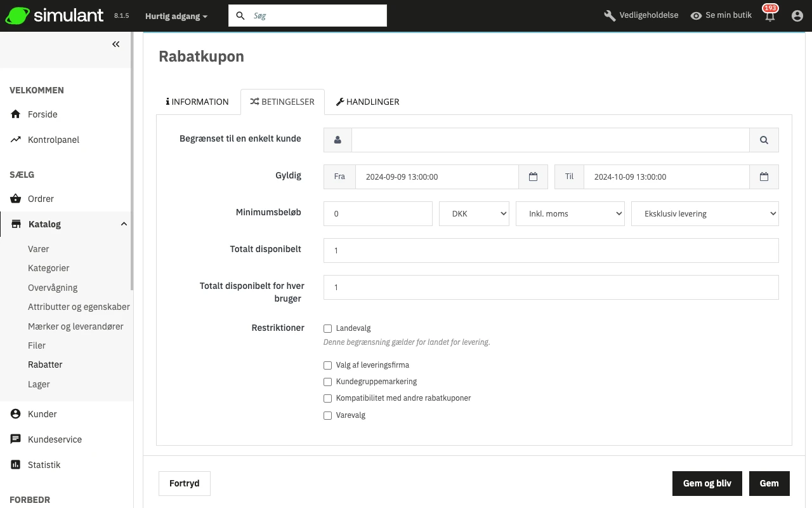Tick the Varevalg checkbox

pyautogui.click(x=328, y=415)
